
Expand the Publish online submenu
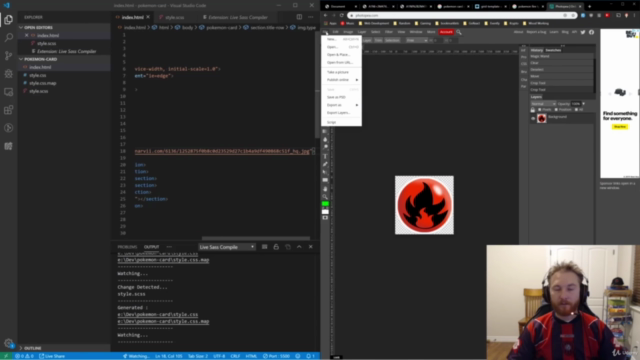342,80
